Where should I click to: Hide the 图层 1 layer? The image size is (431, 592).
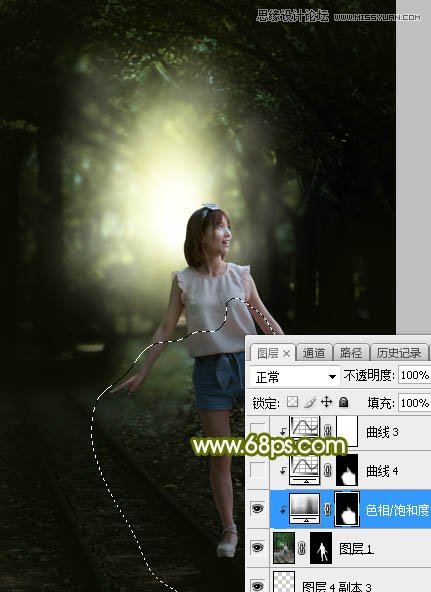[x=257, y=548]
